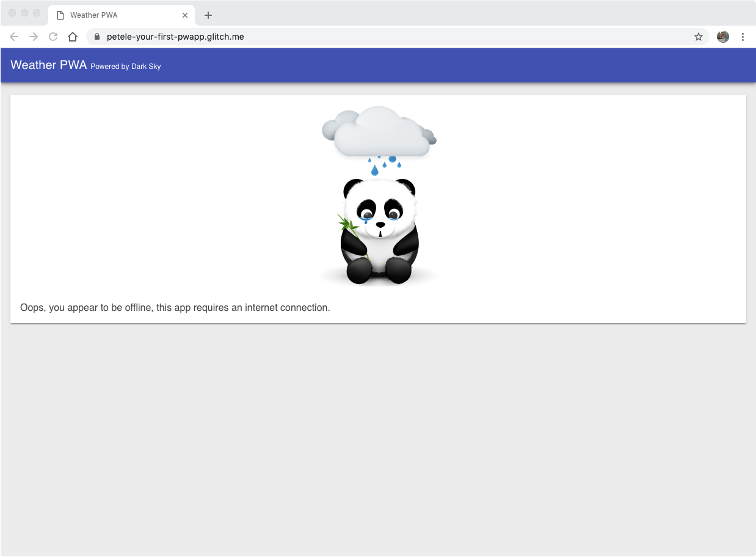Image resolution: width=756 pixels, height=557 pixels.
Task: View site info via the lock icon
Action: point(96,37)
